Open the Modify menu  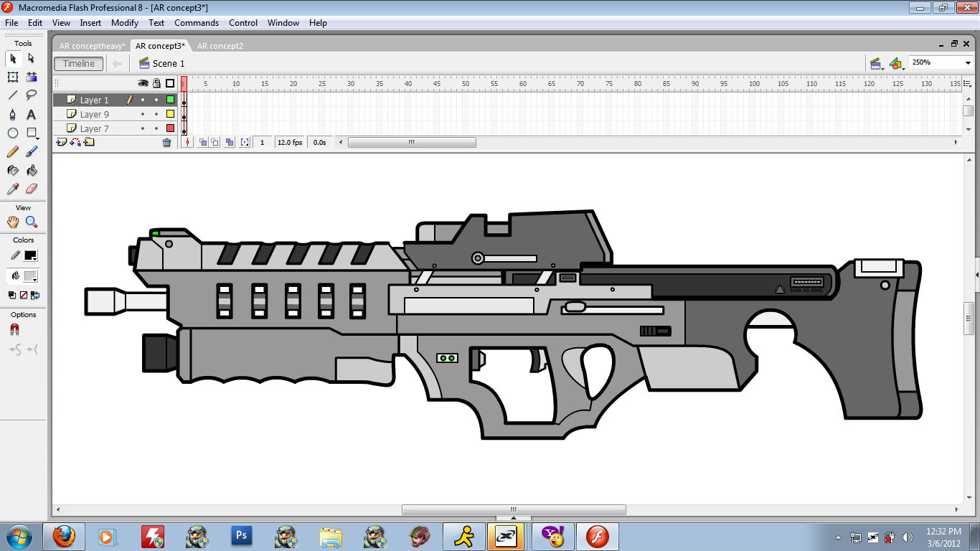[x=125, y=23]
